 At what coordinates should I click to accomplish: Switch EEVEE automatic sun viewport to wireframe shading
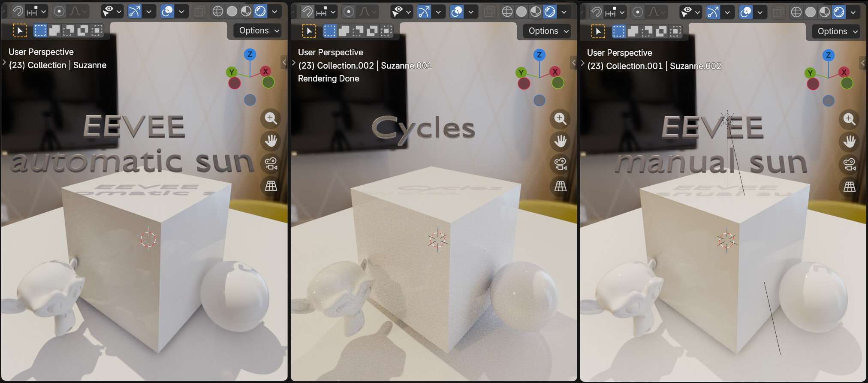[x=218, y=11]
